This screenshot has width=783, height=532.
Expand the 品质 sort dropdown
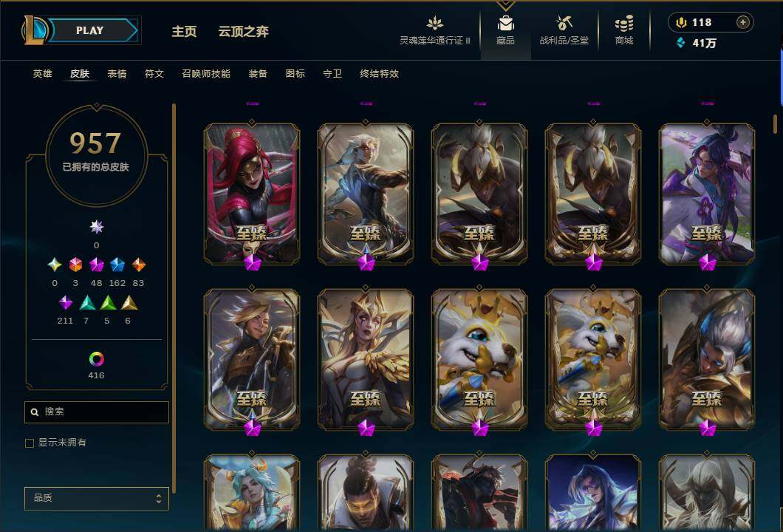click(96, 499)
